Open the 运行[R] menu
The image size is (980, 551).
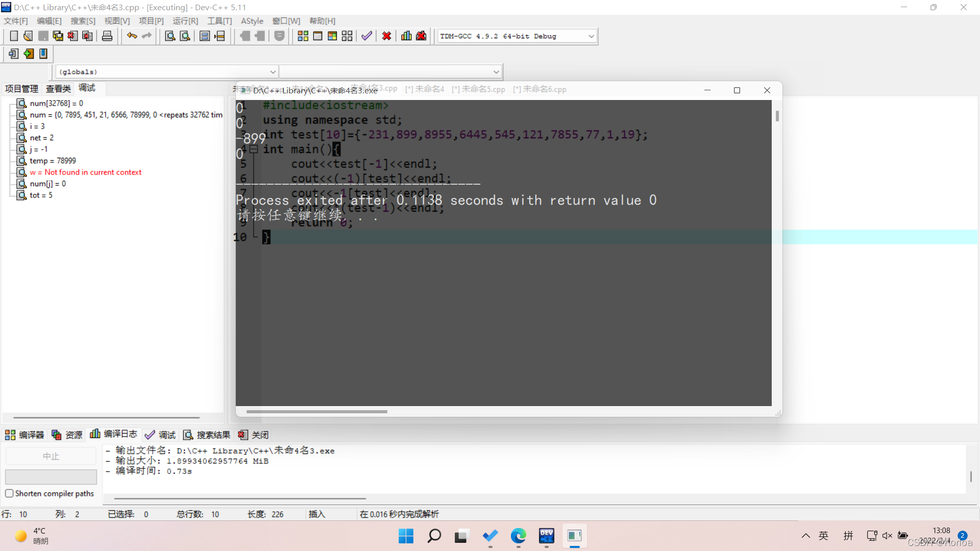[x=185, y=21]
